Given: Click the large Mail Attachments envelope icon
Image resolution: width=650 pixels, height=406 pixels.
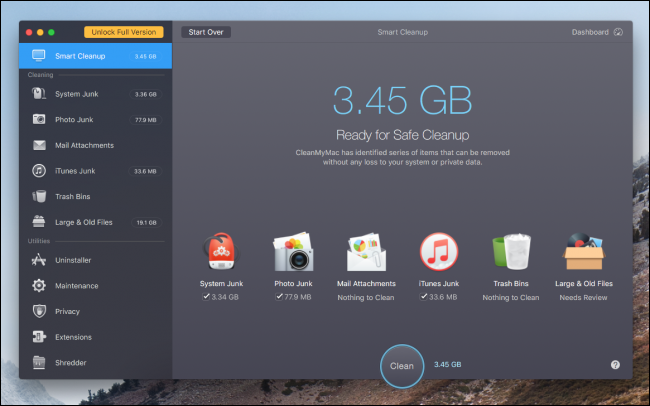Looking at the screenshot, I should coord(366,251).
